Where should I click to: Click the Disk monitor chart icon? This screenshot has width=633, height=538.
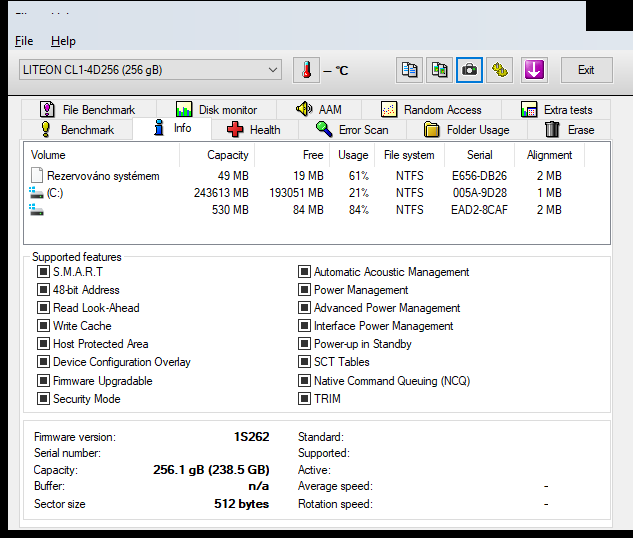point(184,109)
